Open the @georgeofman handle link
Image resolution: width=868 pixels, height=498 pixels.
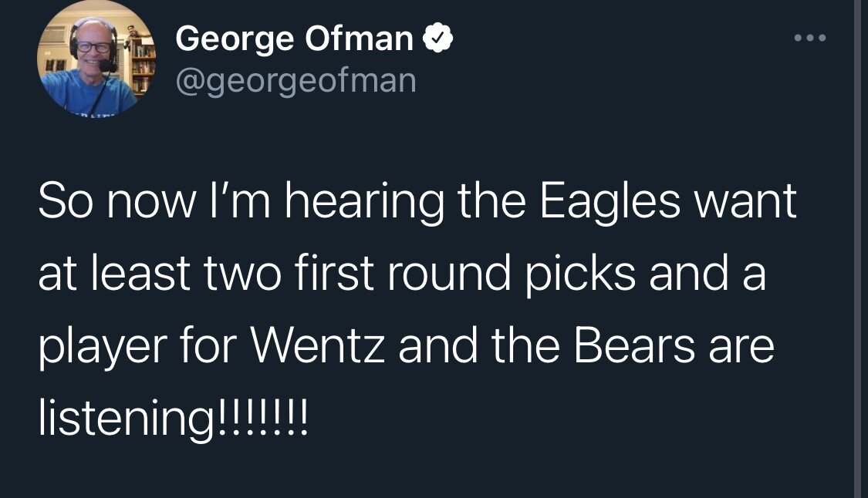tap(296, 79)
